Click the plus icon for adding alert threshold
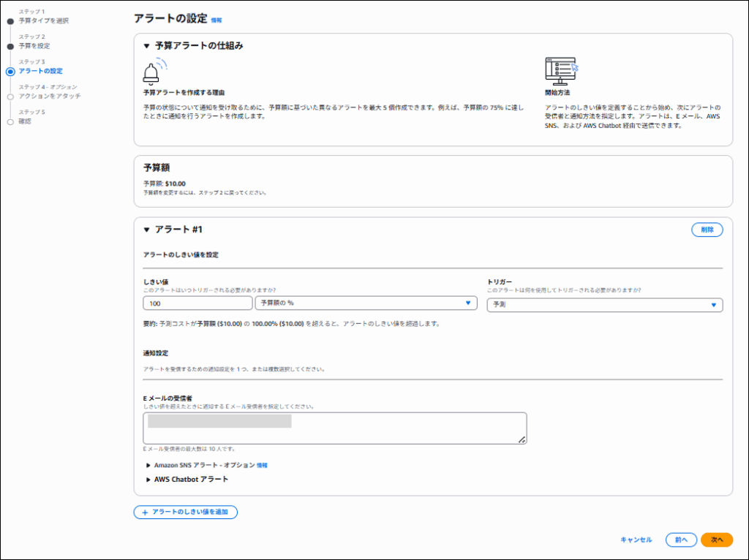Viewport: 749px width, 560px height. coord(145,512)
